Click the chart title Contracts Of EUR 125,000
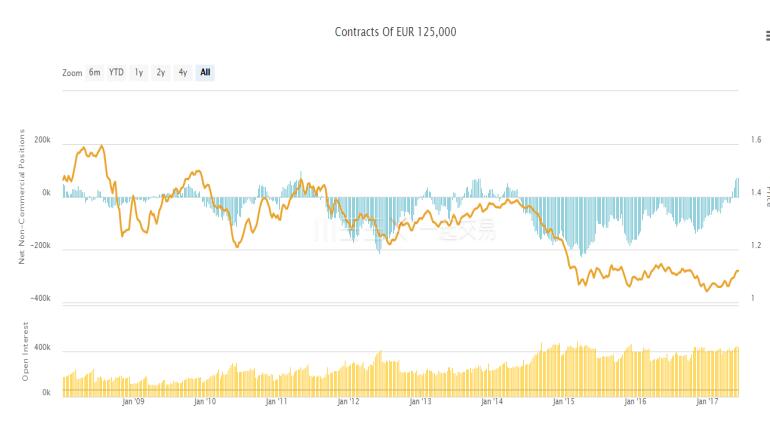The image size is (770, 425). pyautogui.click(x=396, y=32)
